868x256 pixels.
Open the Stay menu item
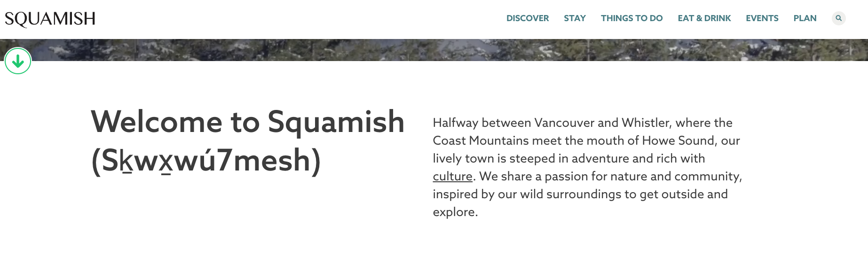coord(575,18)
